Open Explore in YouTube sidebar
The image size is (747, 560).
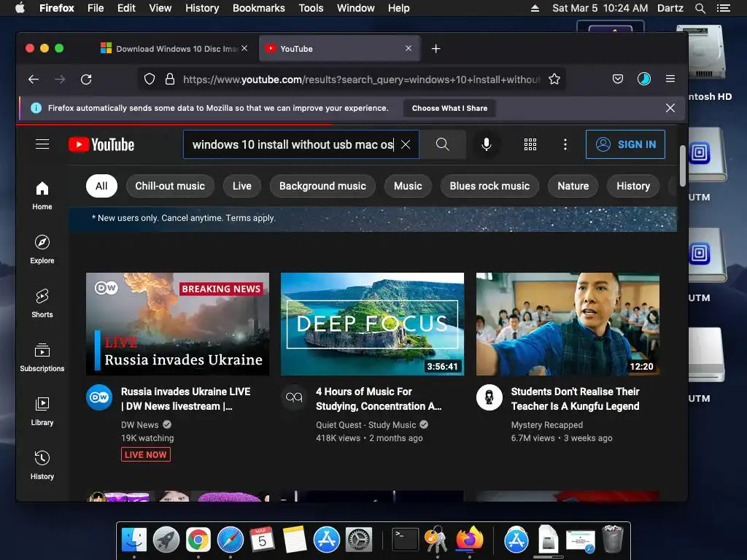(42, 249)
